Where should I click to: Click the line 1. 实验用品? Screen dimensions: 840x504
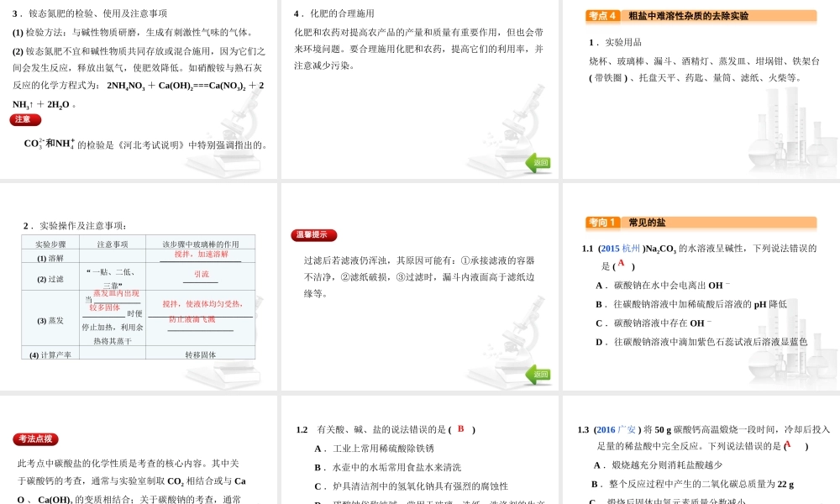point(615,42)
